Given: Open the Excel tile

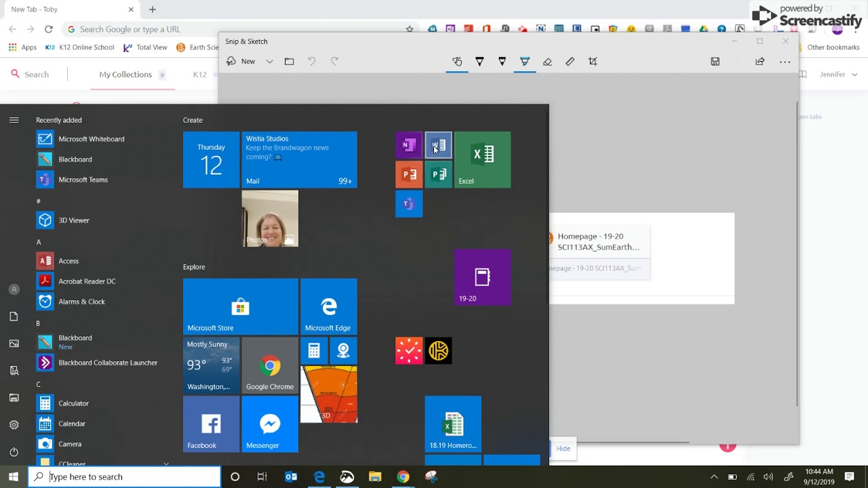Looking at the screenshot, I should [x=482, y=160].
